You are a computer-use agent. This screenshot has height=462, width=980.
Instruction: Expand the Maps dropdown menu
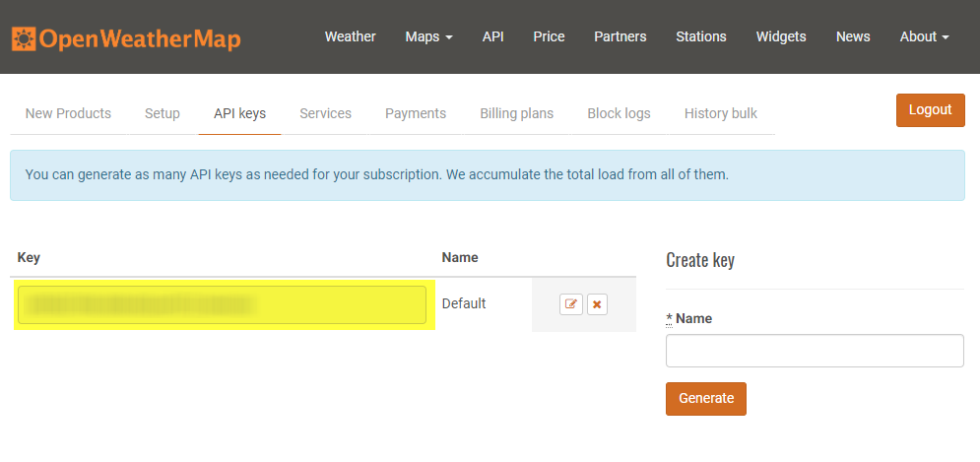[x=428, y=36]
